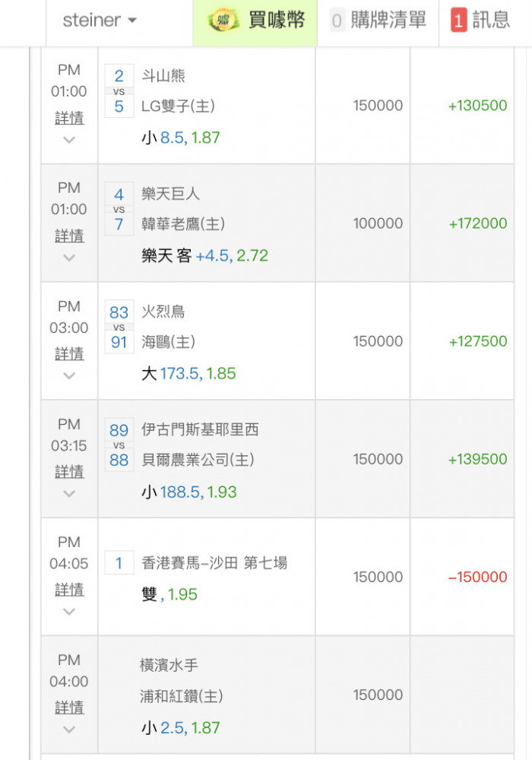The height and width of the screenshot is (760, 532).
Task: Click the 香港賽馬–沙田 第七場 event name
Action: (214, 563)
